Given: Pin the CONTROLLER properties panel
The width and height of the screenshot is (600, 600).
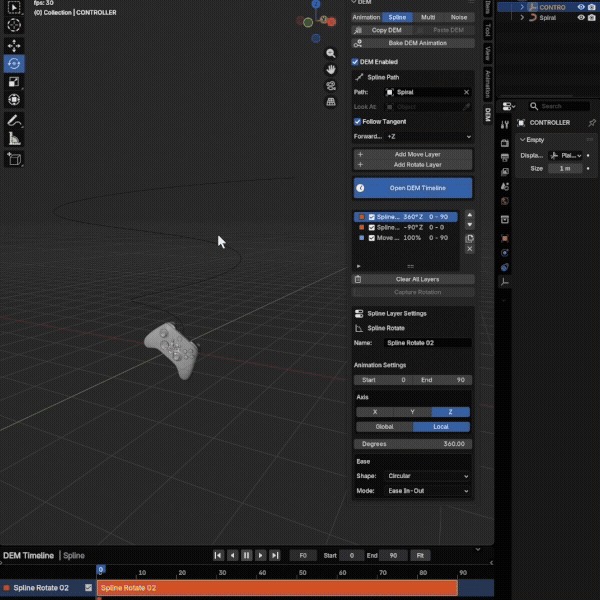Looking at the screenshot, I should click(592, 123).
